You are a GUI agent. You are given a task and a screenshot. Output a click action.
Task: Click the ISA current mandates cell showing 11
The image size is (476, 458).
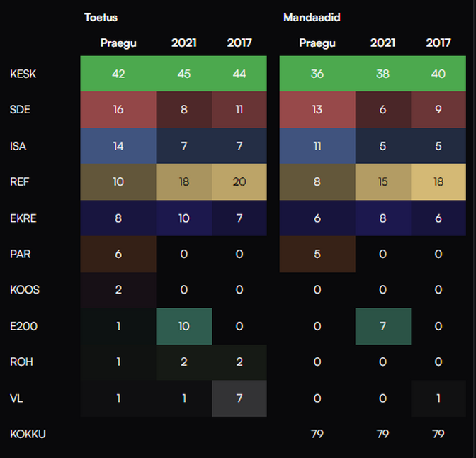(317, 146)
